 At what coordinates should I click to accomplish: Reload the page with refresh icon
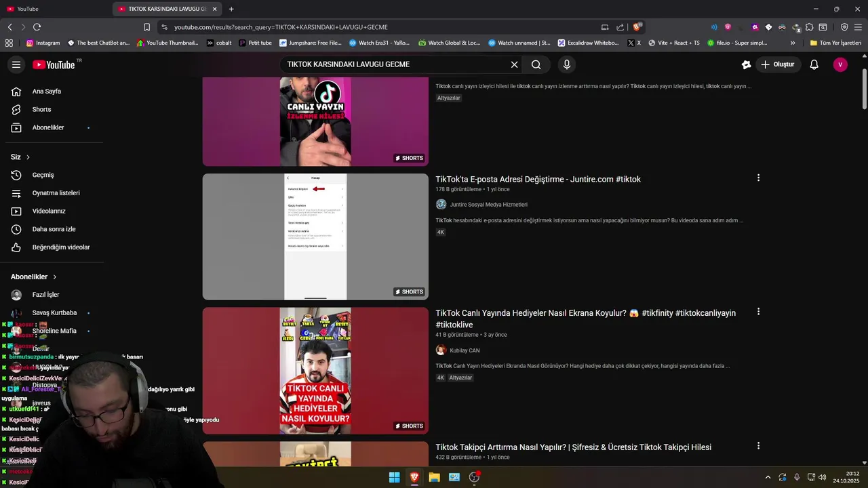[37, 27]
